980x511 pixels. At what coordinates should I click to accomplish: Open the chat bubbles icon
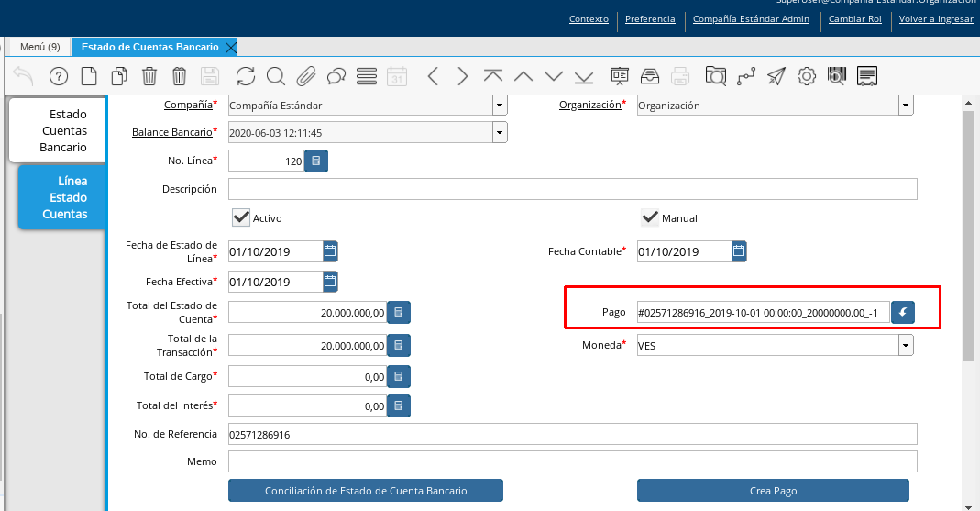336,76
